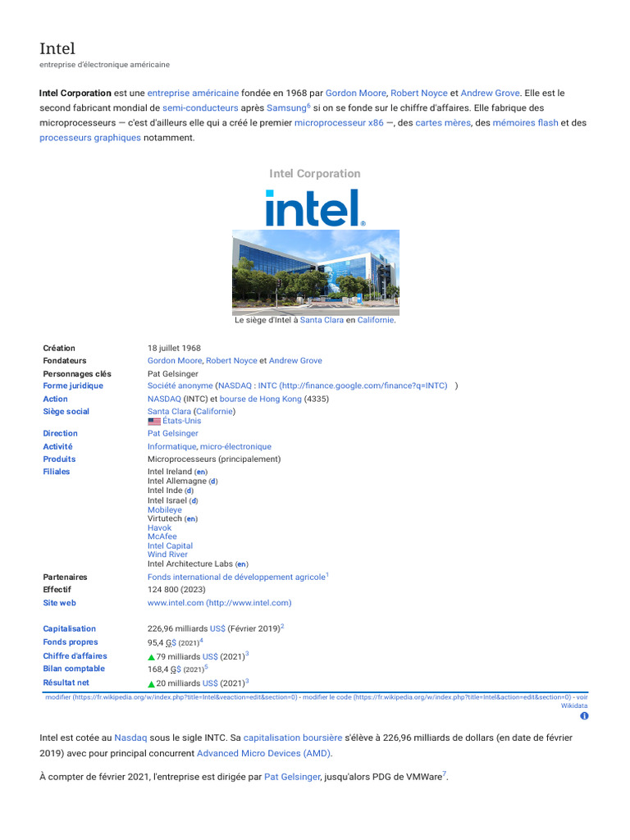
Task: Open the Informatique link
Action: (172, 447)
